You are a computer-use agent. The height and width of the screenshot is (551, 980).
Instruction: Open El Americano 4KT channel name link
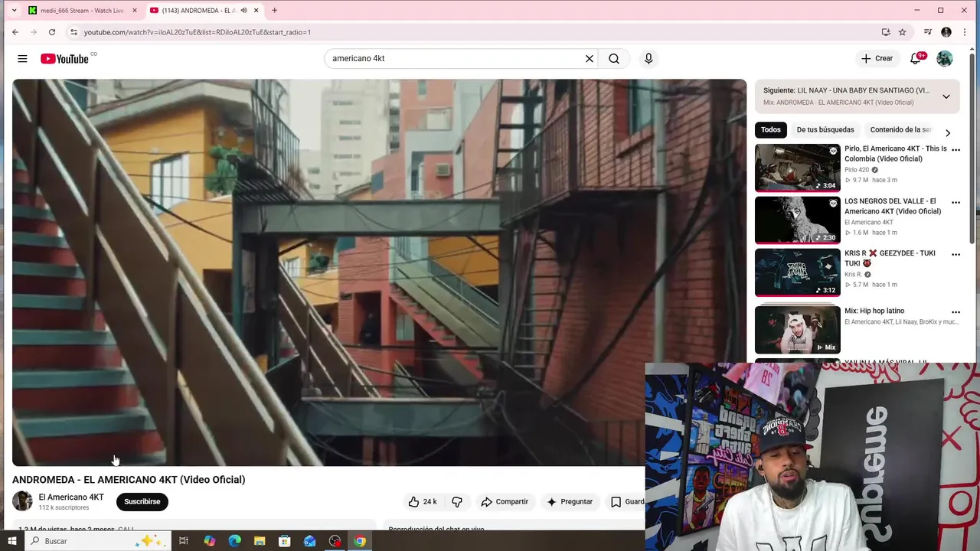pyautogui.click(x=71, y=497)
